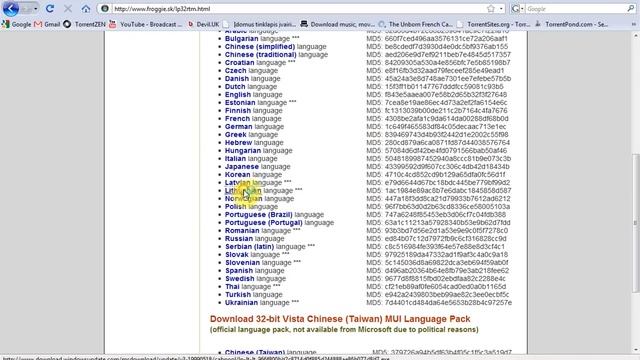This screenshot has height=360, width=640.
Task: Download the Ukrainian language pack
Action: tap(241, 302)
